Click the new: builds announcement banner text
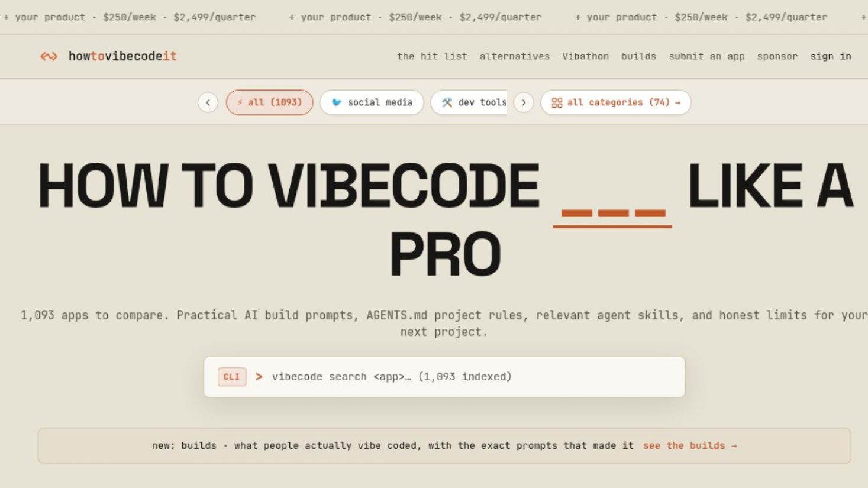The image size is (868, 488). (x=392, y=445)
